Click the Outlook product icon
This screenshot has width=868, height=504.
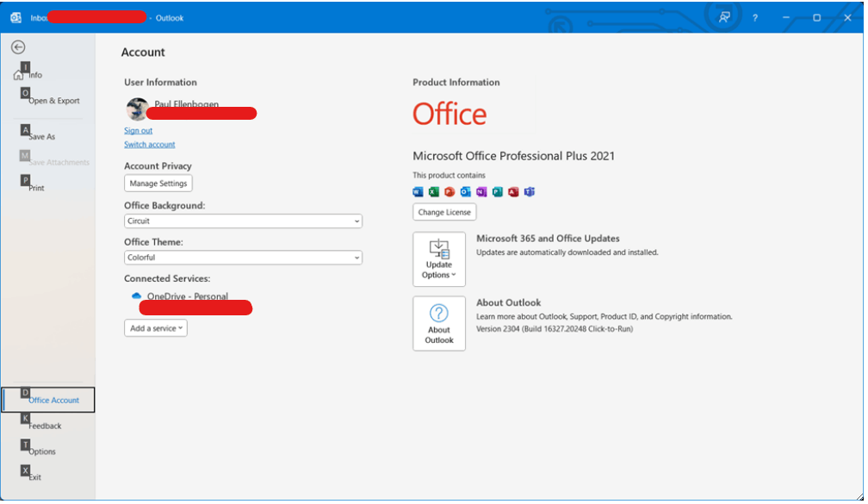click(466, 192)
